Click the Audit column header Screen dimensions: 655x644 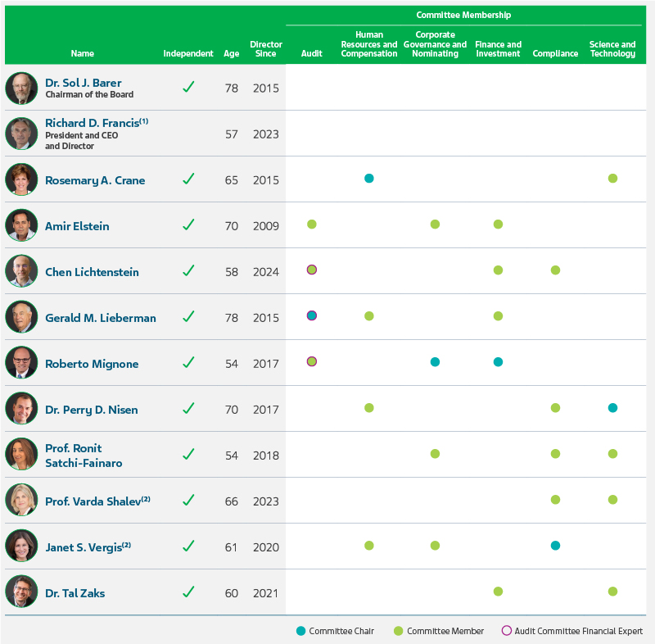pyautogui.click(x=311, y=54)
